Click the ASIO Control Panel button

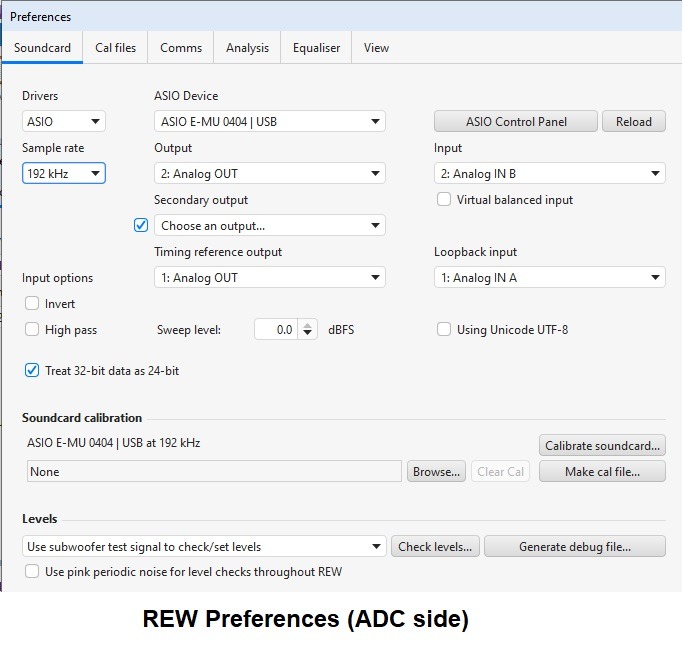pyautogui.click(x=516, y=121)
